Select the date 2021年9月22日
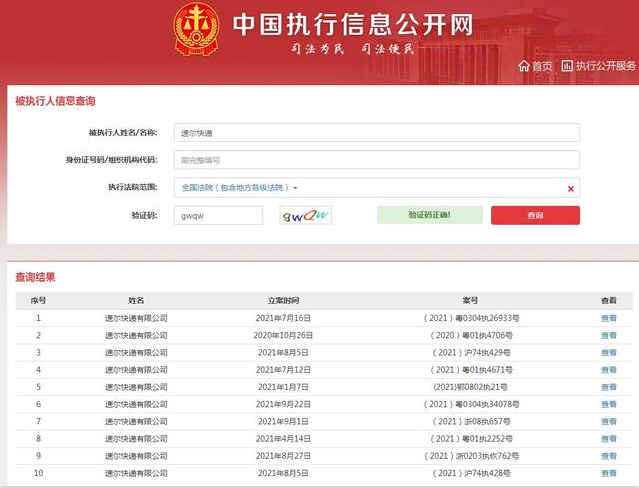 pyautogui.click(x=283, y=404)
